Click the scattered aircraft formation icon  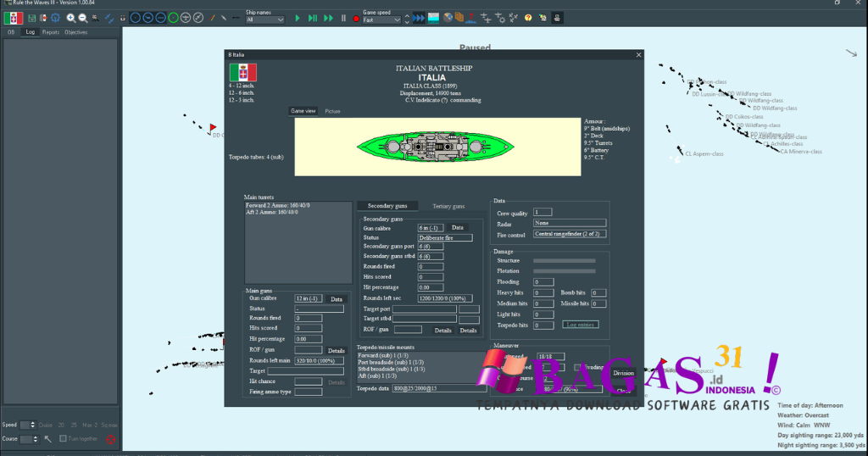(x=513, y=19)
